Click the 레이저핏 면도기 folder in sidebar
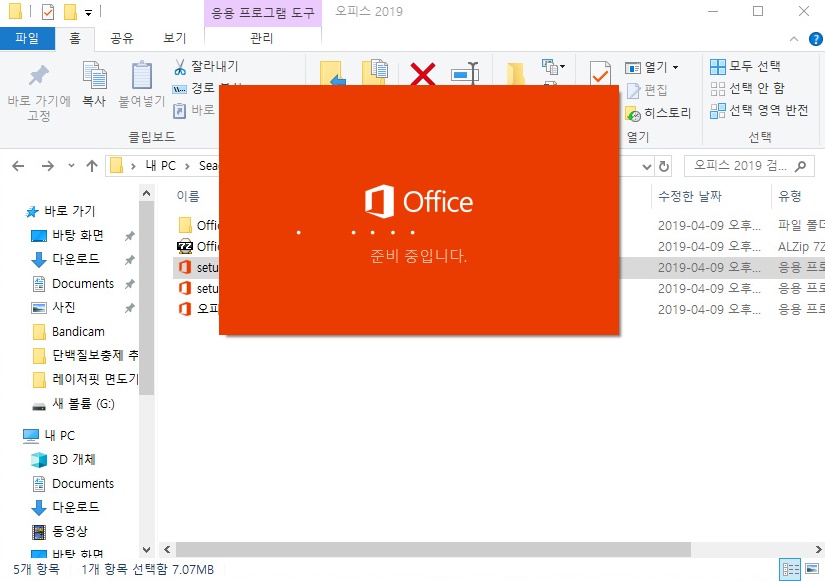 [85, 379]
